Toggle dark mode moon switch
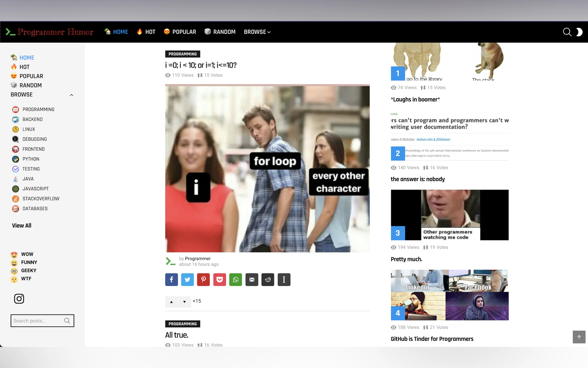 (579, 32)
